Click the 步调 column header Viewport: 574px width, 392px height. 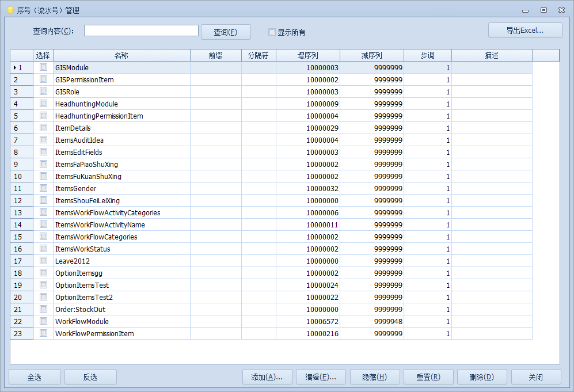click(x=428, y=55)
